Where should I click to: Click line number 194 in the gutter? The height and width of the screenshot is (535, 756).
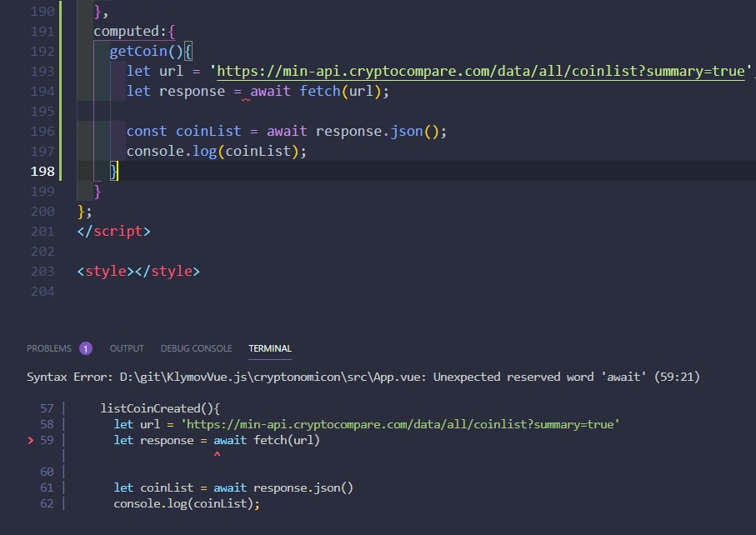[43, 91]
